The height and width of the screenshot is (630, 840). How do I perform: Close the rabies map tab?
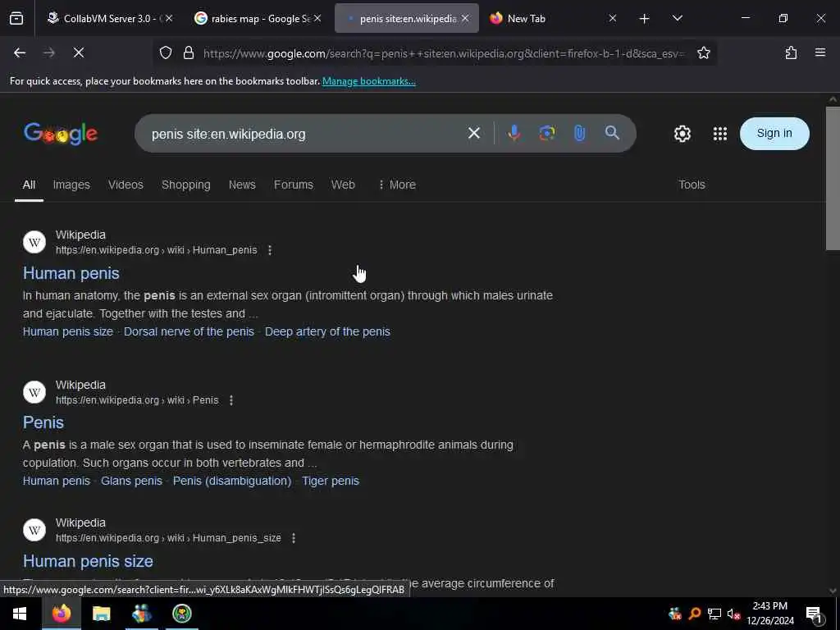(317, 18)
